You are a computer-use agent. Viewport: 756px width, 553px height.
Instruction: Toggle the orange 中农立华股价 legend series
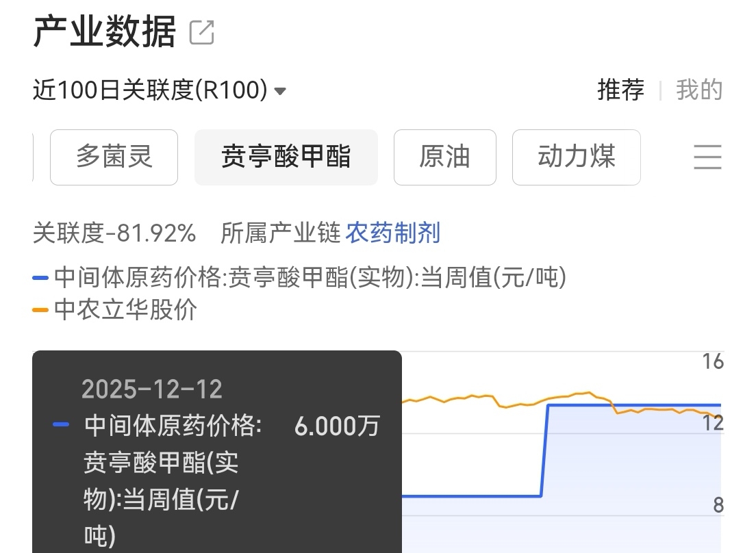point(115,309)
